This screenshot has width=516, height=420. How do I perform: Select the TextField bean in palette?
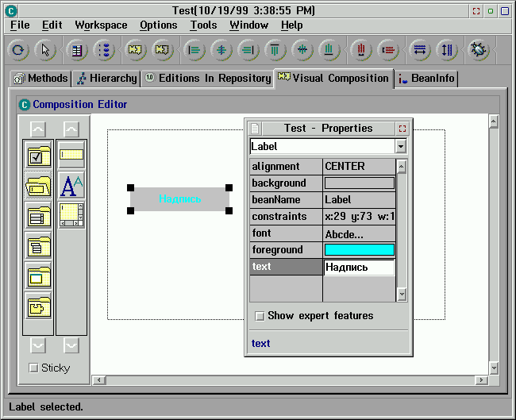pos(71,156)
